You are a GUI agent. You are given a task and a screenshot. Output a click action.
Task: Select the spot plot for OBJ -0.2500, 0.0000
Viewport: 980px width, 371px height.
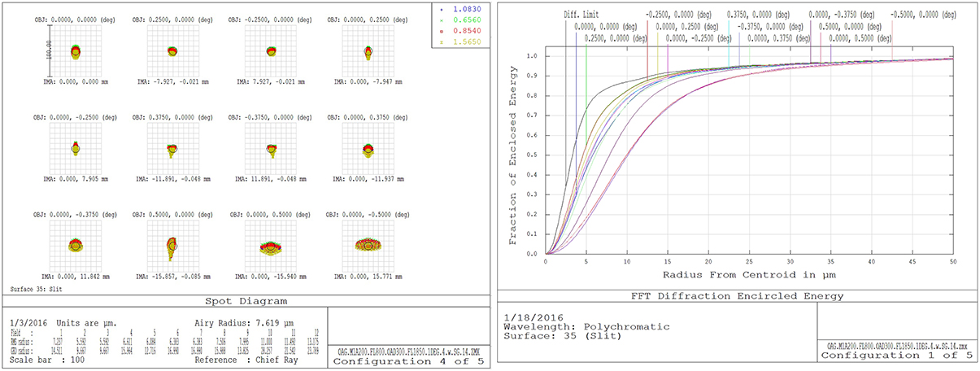click(271, 52)
